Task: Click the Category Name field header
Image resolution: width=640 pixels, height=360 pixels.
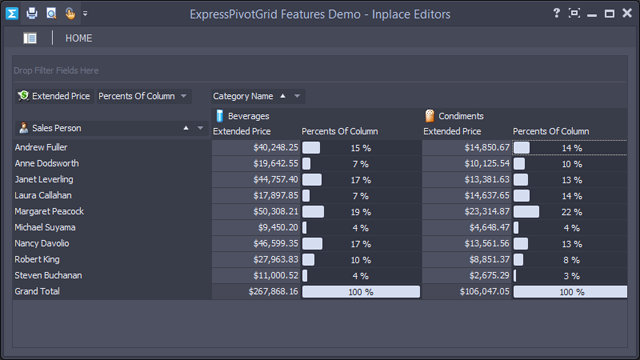Action: (258, 96)
